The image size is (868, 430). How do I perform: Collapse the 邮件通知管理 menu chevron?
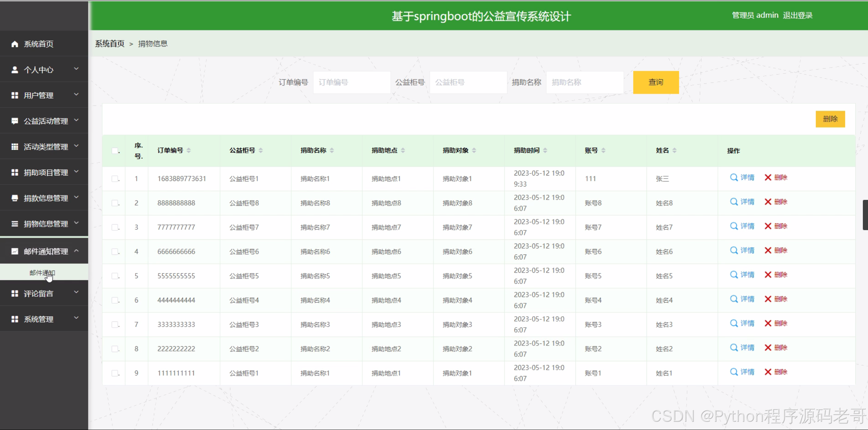click(76, 251)
